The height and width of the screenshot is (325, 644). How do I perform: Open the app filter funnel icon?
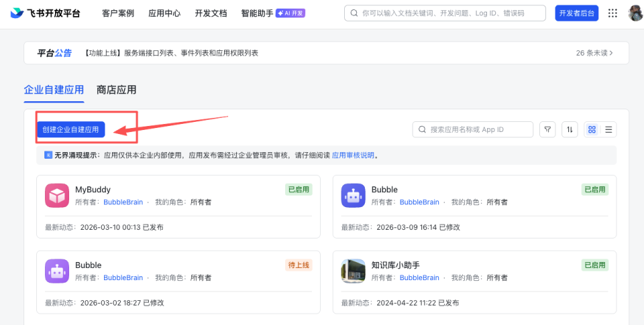[x=547, y=130]
